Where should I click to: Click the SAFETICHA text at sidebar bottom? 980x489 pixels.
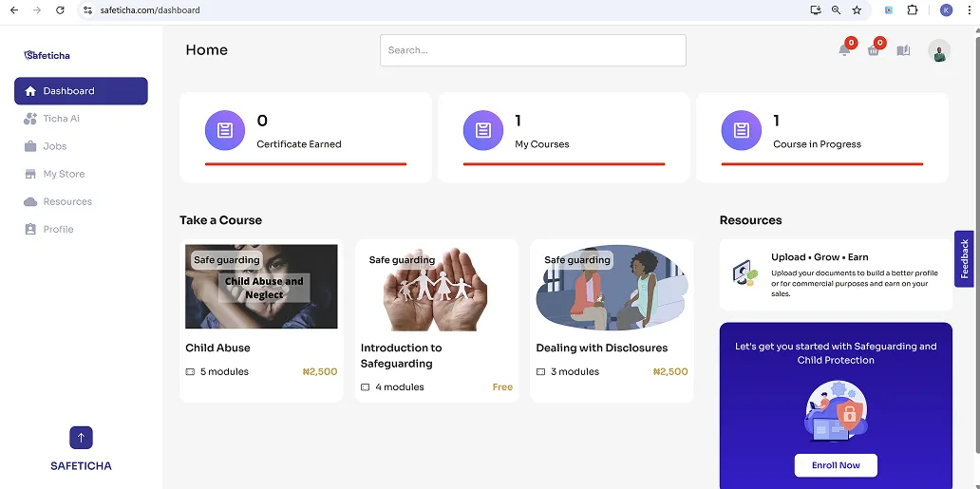(82, 466)
